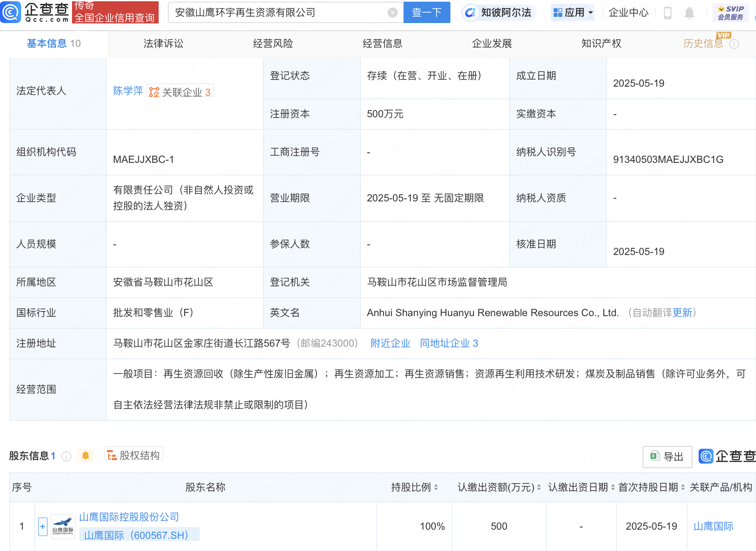756x551 pixels.
Task: Open 历史信息 VIP tab
Action: point(703,44)
